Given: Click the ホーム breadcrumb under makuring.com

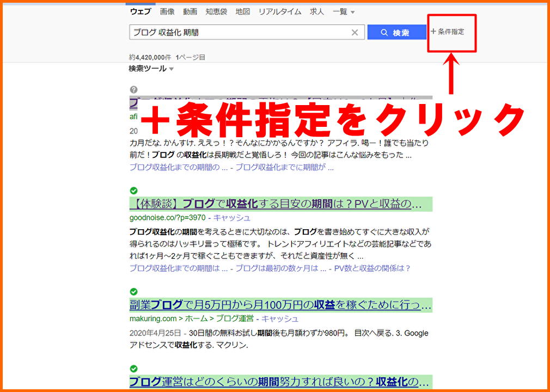Looking at the screenshot, I should [196, 318].
